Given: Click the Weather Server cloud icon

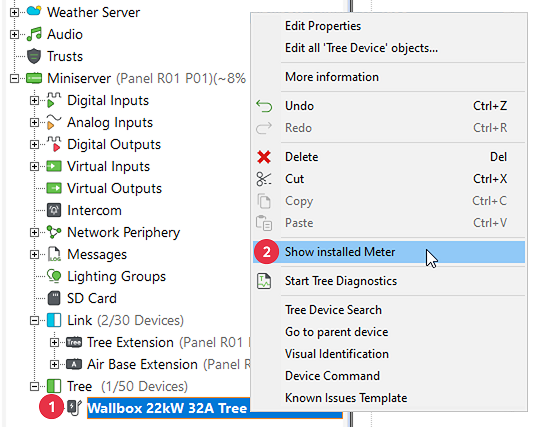Looking at the screenshot, I should (34, 11).
